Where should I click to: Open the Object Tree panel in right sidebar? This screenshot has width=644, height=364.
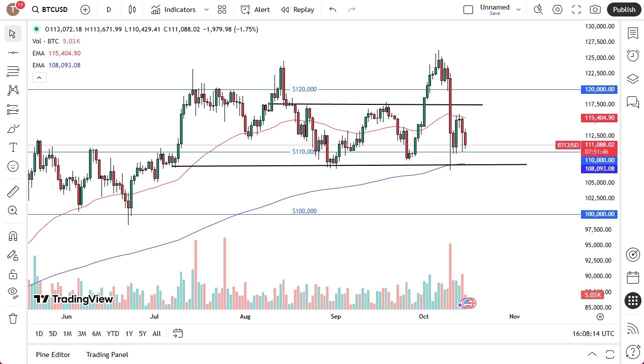[x=632, y=78]
